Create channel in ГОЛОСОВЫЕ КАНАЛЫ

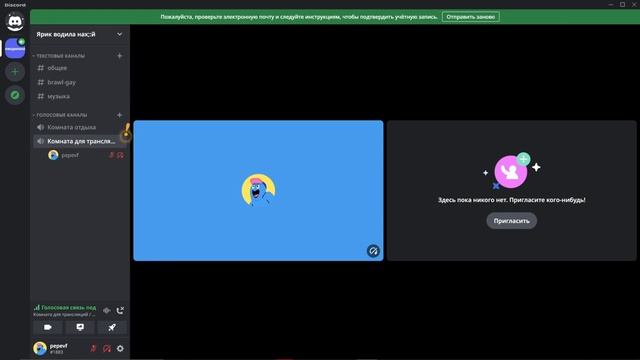pyautogui.click(x=120, y=115)
